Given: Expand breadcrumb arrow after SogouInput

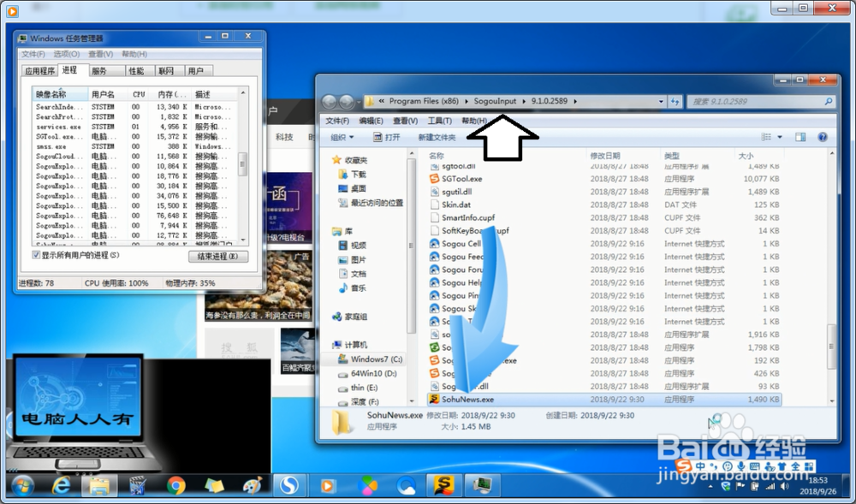Looking at the screenshot, I should pos(524,102).
